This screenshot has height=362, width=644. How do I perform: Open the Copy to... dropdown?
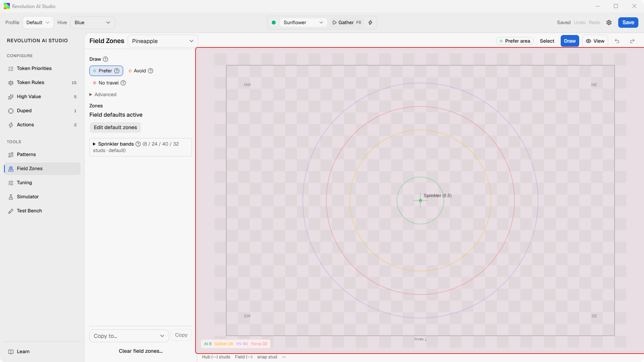point(129,336)
